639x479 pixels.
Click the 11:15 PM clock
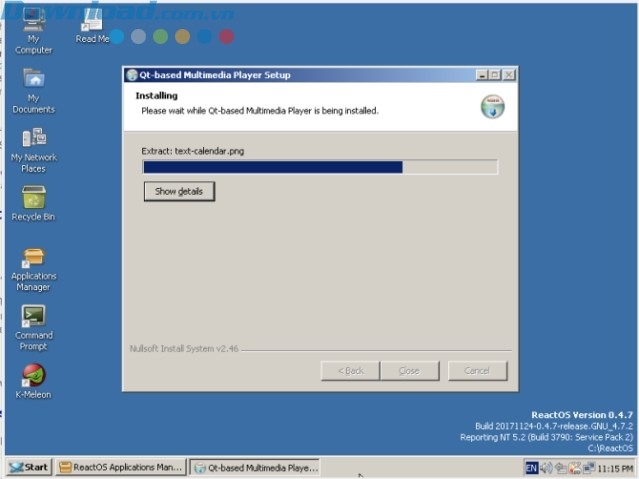pos(615,468)
